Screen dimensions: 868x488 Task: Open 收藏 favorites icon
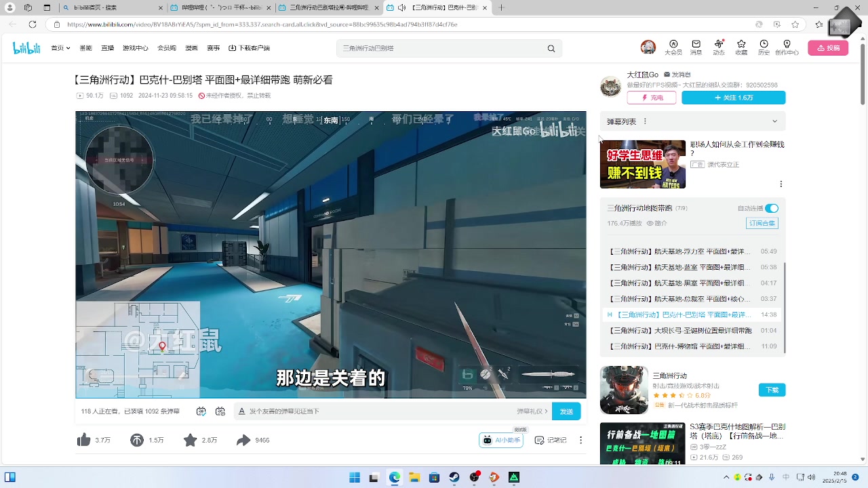click(741, 47)
